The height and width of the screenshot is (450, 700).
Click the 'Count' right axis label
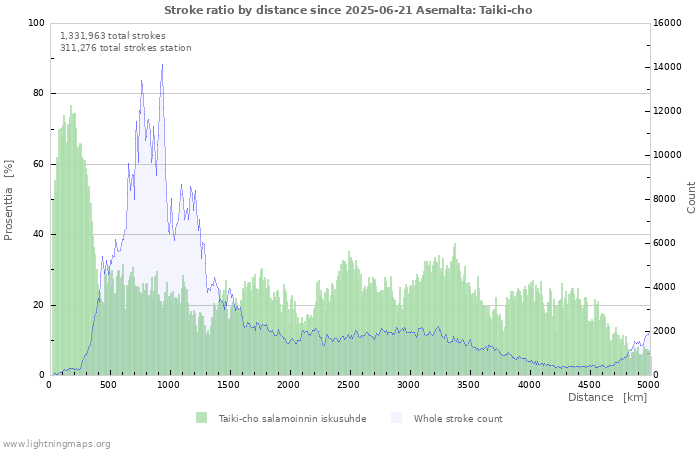(x=691, y=197)
